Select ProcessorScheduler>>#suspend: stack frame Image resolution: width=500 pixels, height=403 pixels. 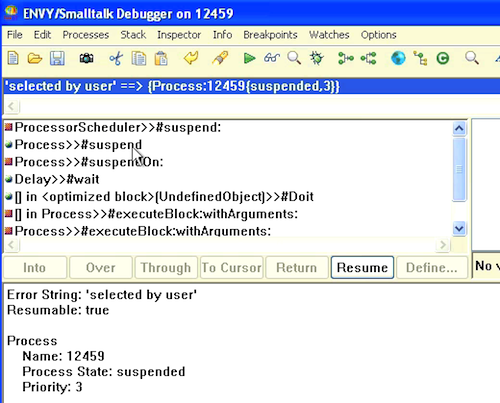(228, 127)
